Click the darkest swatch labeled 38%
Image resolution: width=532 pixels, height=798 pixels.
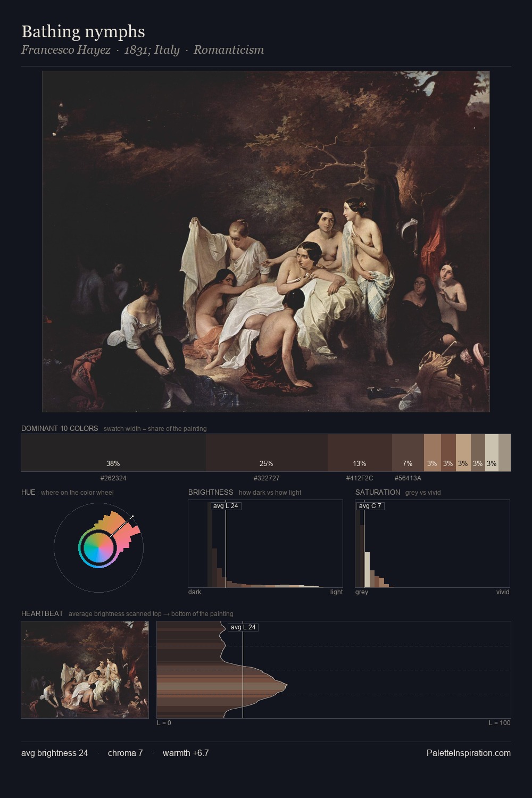pos(113,453)
